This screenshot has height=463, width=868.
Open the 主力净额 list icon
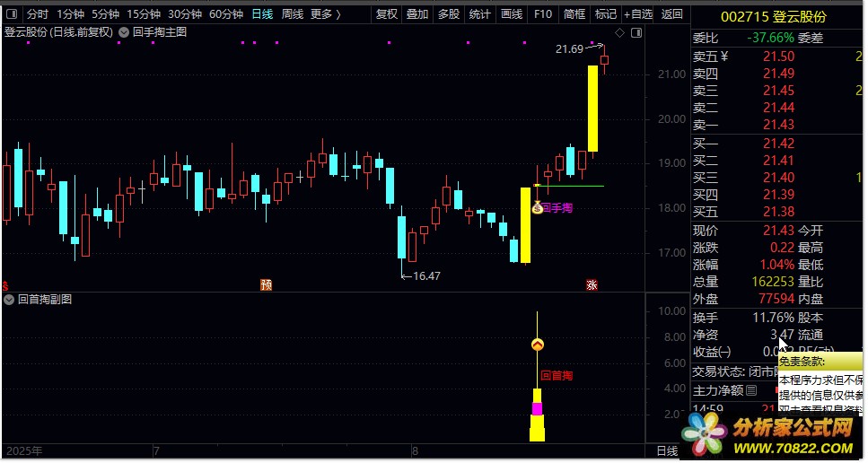pyautogui.click(x=751, y=391)
